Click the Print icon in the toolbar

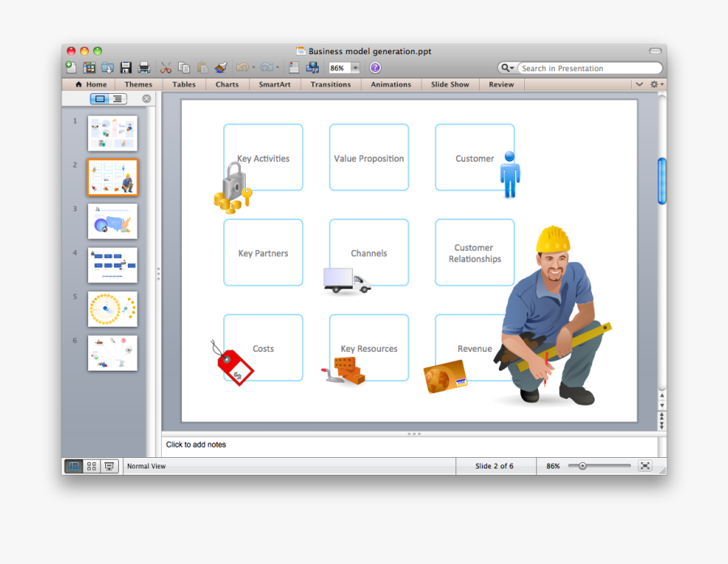tap(145, 67)
